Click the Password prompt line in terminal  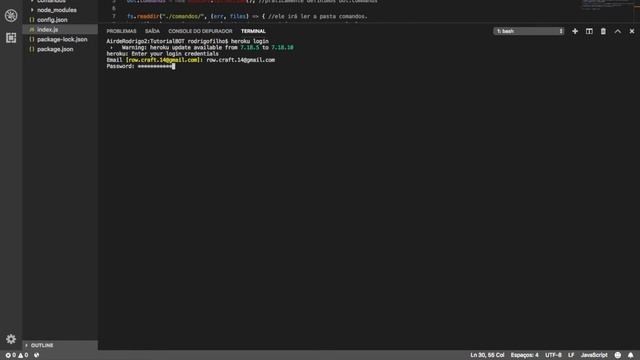coord(141,66)
